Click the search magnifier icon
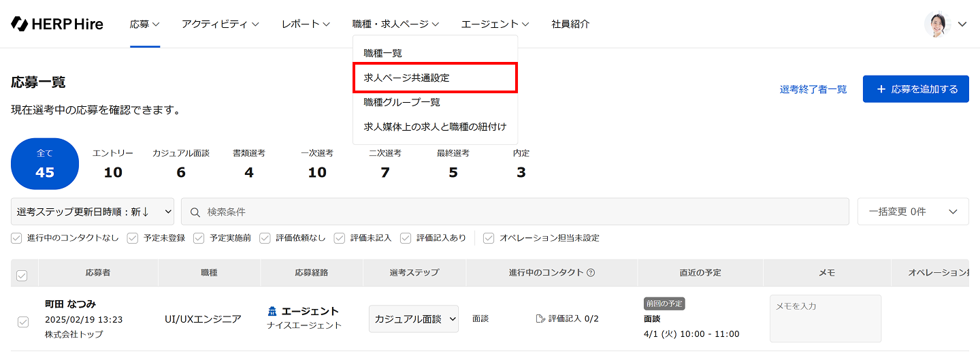This screenshot has height=358, width=980. [195, 212]
